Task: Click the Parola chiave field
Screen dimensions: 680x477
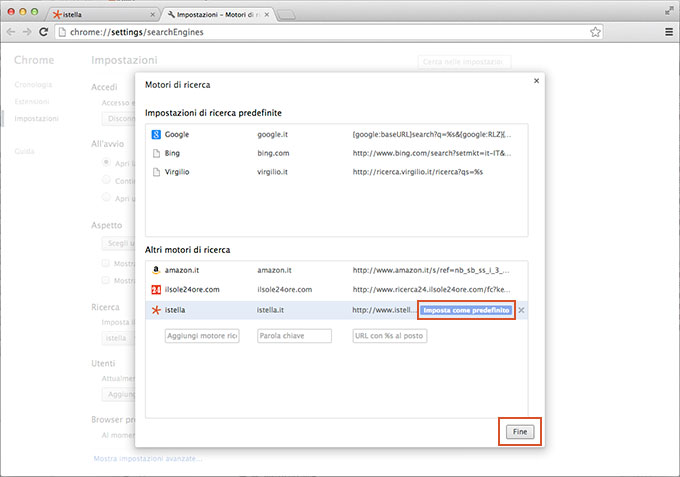Action: 294,336
